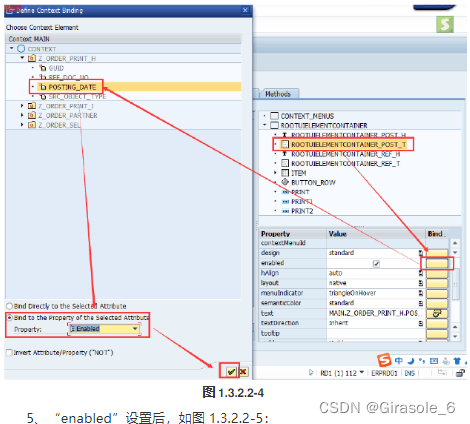Click the SRC_OBJECT_TYPE attribute icon
The image size is (470, 424).
pos(43,97)
